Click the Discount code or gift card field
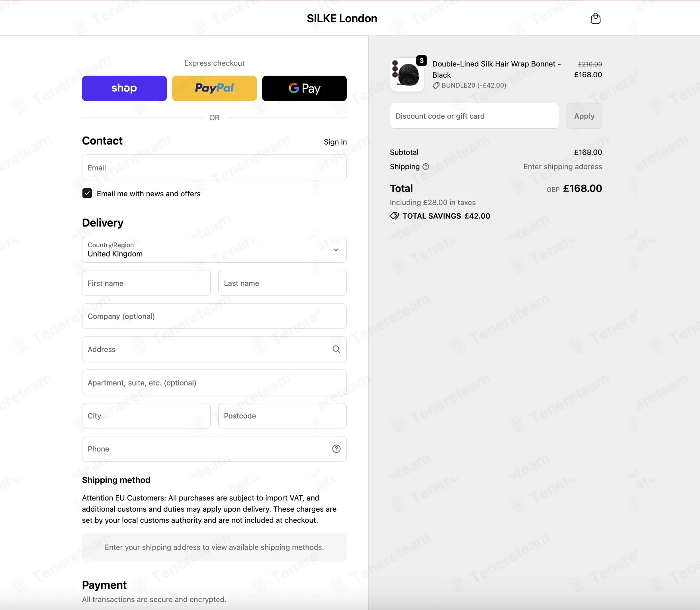This screenshot has height=610, width=700. coord(474,116)
